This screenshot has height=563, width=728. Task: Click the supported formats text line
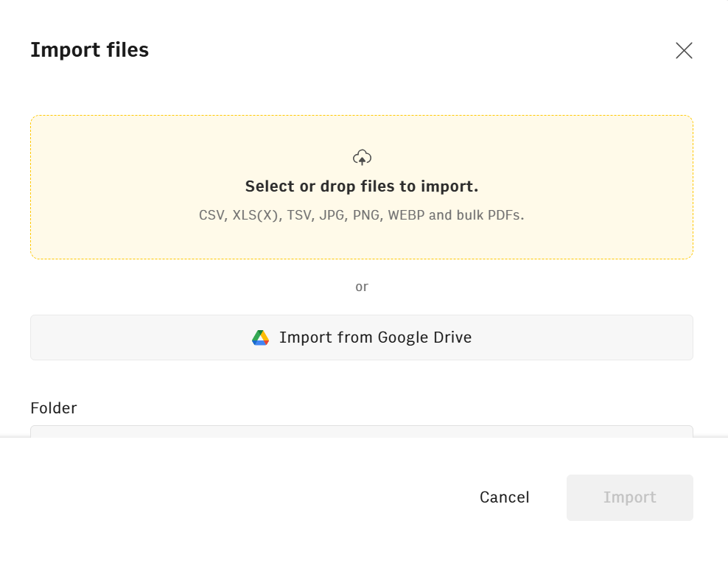coord(362,215)
